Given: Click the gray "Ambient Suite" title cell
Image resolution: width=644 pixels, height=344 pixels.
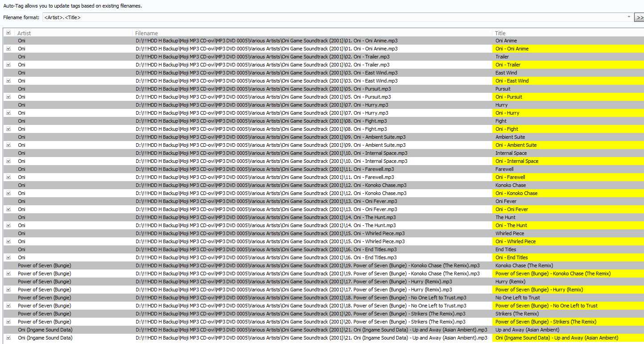Looking at the screenshot, I should (x=510, y=137).
